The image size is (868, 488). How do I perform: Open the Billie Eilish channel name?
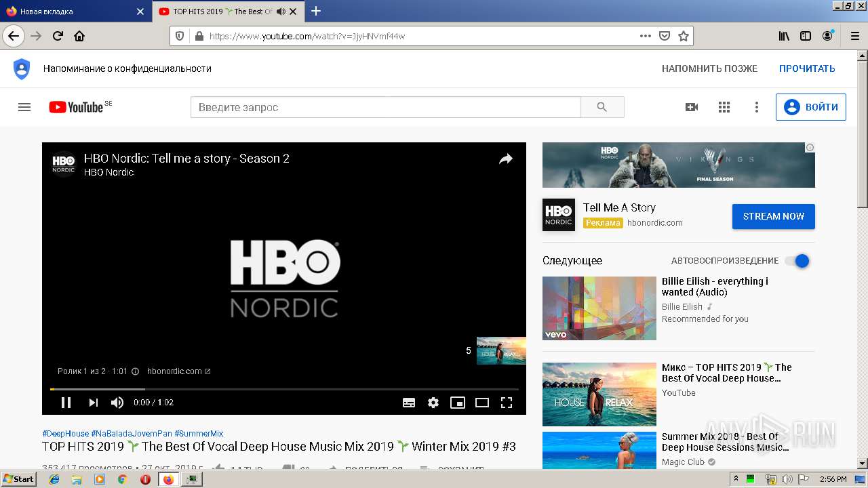(682, 306)
